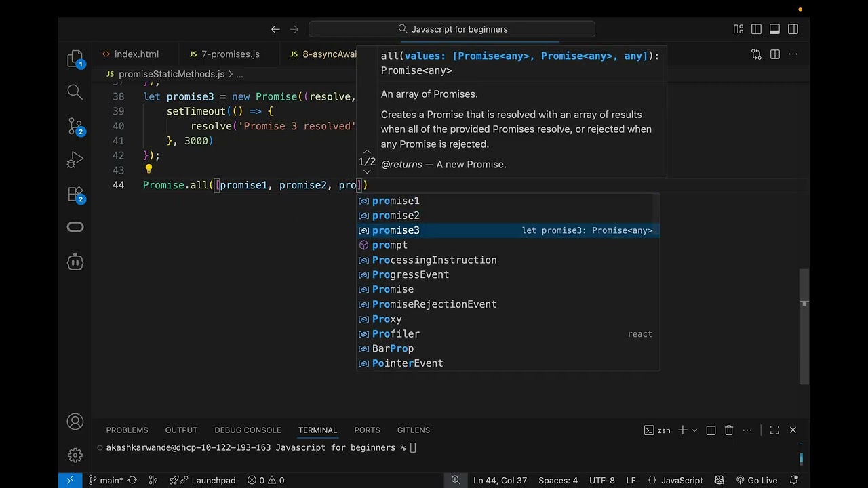Toggle the secondary side bar layout button
The image size is (868, 488).
[x=793, y=29]
